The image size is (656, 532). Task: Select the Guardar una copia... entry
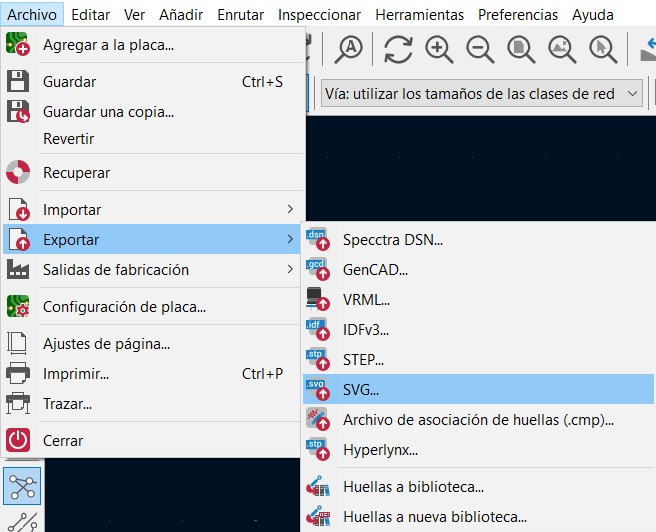click(152, 112)
